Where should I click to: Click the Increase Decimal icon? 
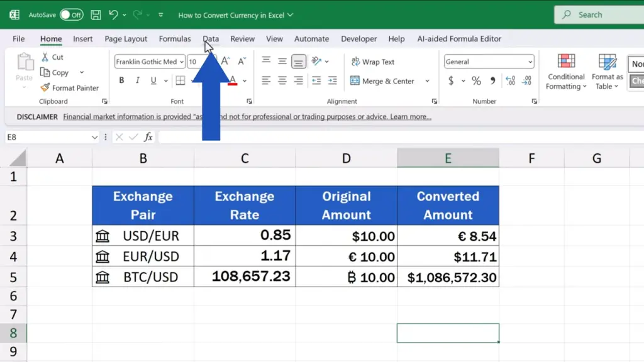[x=510, y=81]
